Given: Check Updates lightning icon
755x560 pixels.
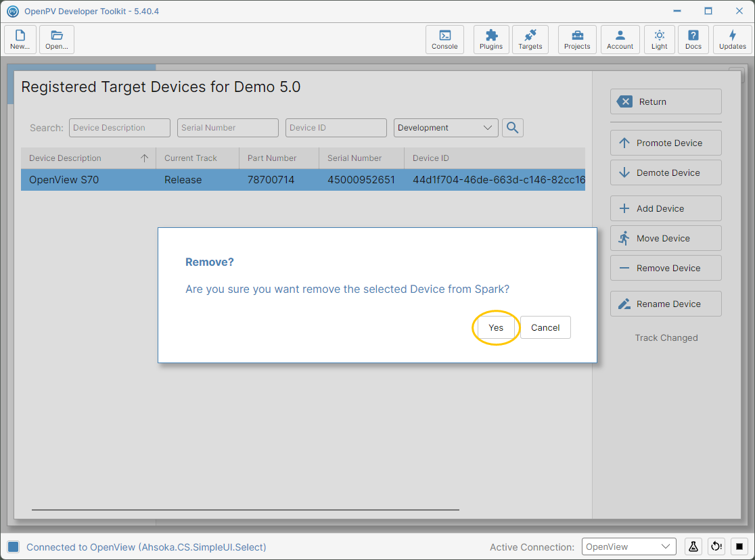Looking at the screenshot, I should point(733,39).
